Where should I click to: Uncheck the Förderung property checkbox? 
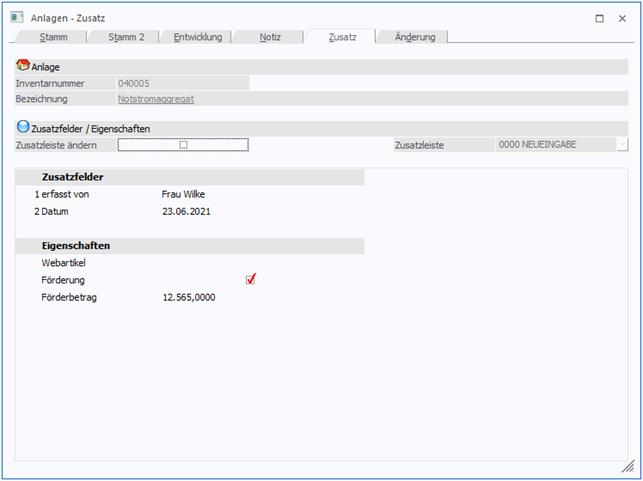tap(250, 279)
